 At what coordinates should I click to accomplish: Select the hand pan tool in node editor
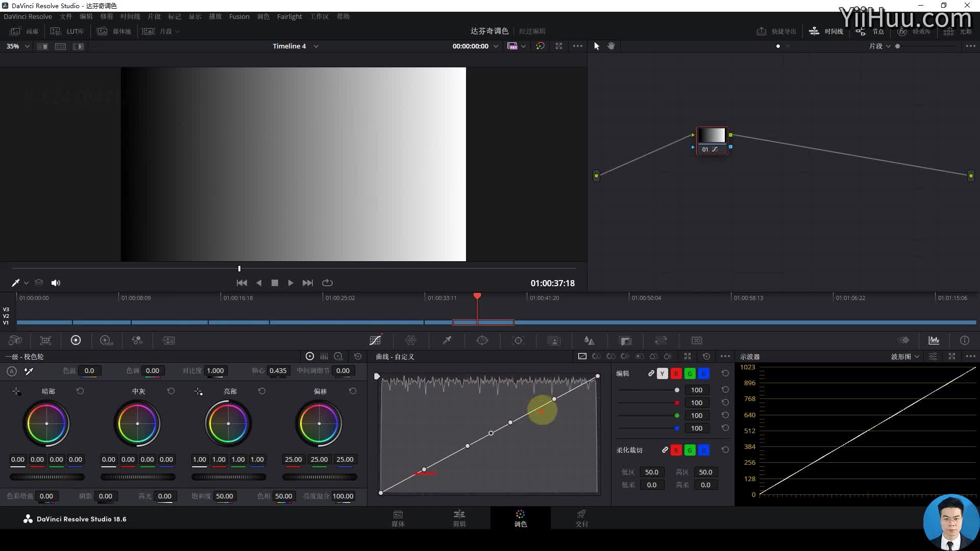(x=611, y=46)
